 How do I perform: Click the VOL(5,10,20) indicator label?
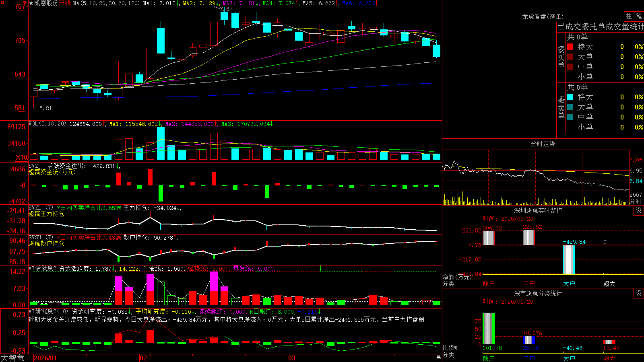click(x=47, y=124)
